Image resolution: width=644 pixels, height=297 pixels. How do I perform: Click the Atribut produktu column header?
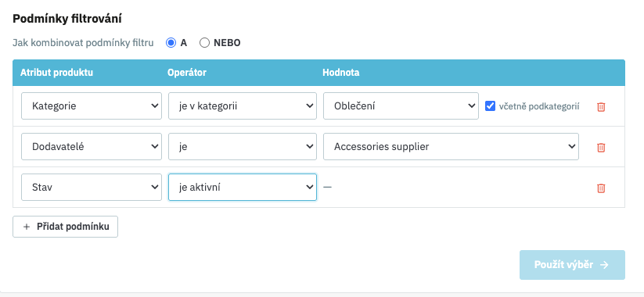(x=56, y=73)
